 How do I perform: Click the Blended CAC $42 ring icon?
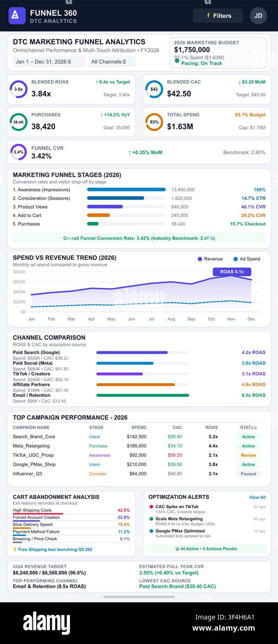[x=154, y=89]
